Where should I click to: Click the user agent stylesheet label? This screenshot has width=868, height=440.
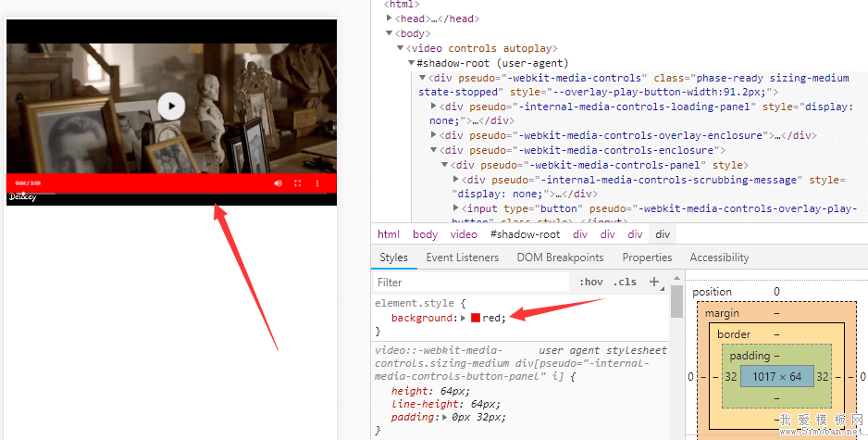click(x=602, y=350)
